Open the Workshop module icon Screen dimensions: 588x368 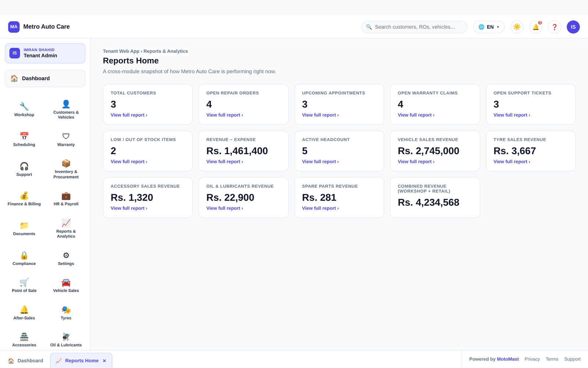tap(24, 110)
